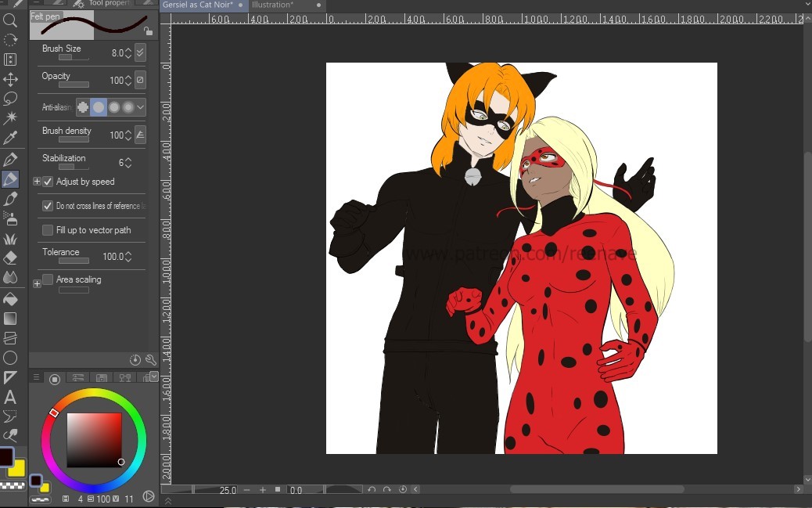Switch to Gersiel as Cat Noir tab
The height and width of the screenshot is (508, 812).
(x=203, y=5)
